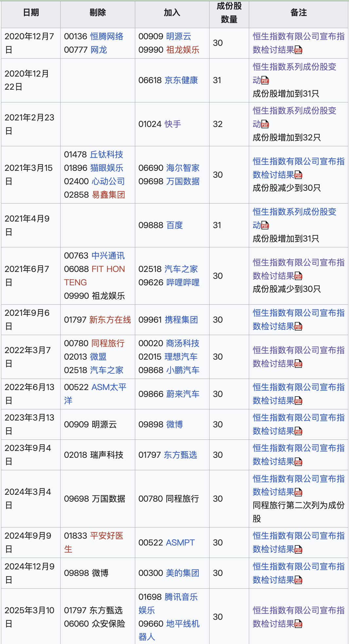
Task: Click PDF icon in the 2020年12月7日 row
Action: click(298, 50)
